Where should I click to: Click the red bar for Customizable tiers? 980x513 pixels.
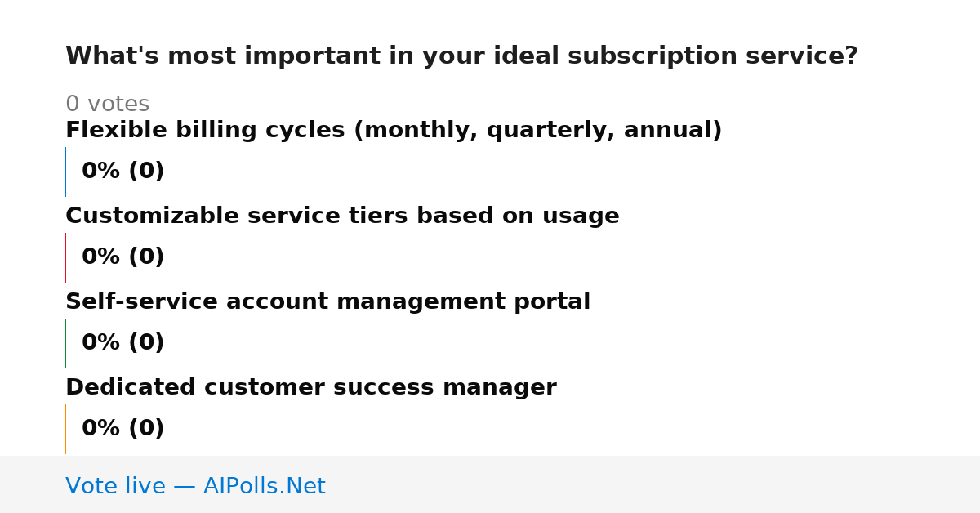click(65, 257)
